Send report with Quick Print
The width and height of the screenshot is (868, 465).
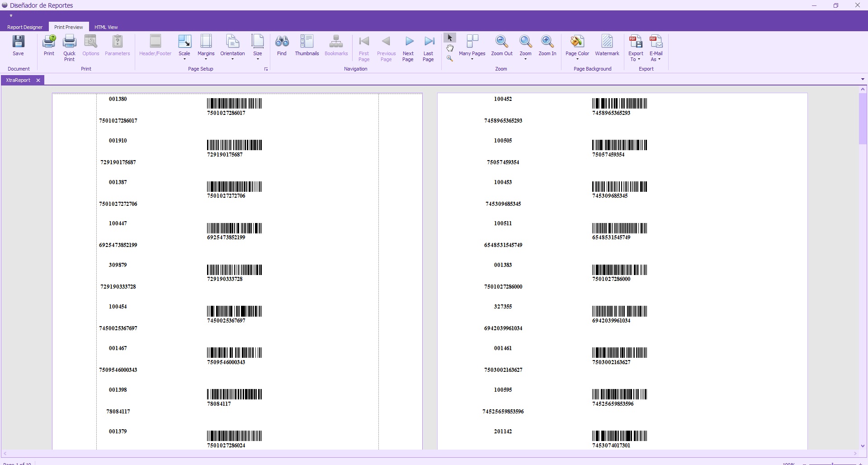point(69,48)
